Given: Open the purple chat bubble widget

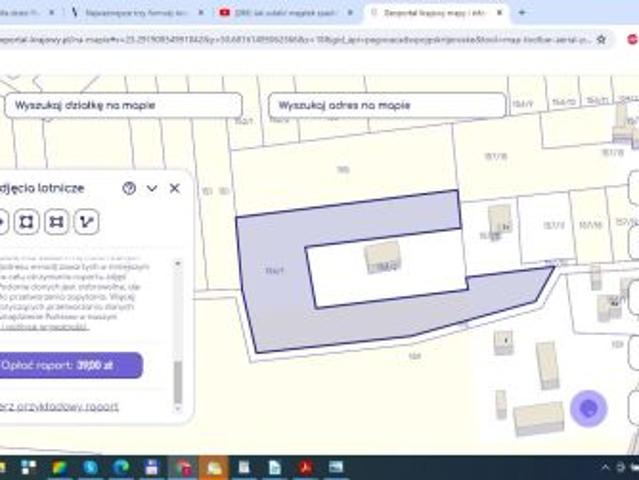Looking at the screenshot, I should point(588,409).
